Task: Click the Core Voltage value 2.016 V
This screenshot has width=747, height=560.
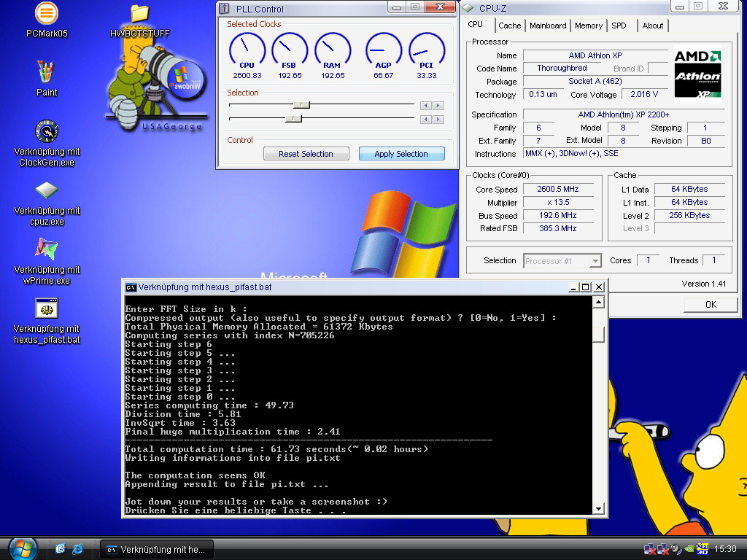Action: (644, 94)
